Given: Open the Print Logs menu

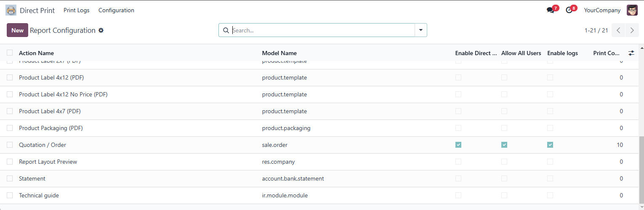Looking at the screenshot, I should point(77,10).
